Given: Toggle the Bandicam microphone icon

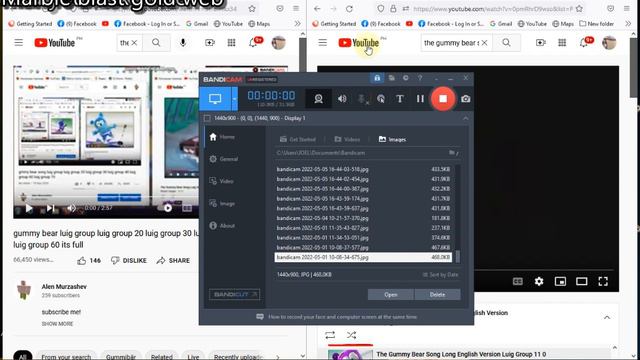Looking at the screenshot, I should (362, 99).
